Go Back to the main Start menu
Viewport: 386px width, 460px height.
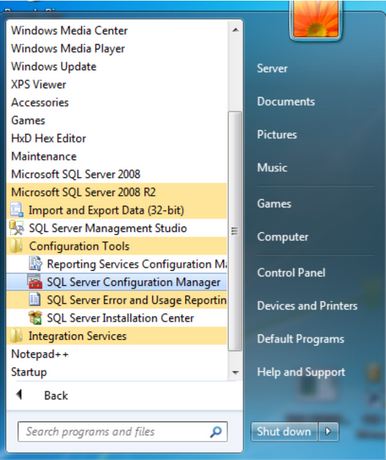pos(56,395)
